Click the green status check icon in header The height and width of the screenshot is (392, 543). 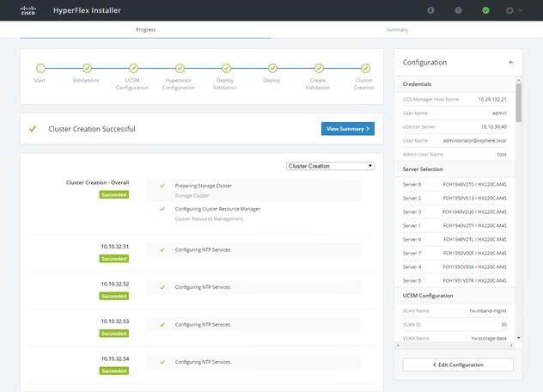pyautogui.click(x=485, y=10)
